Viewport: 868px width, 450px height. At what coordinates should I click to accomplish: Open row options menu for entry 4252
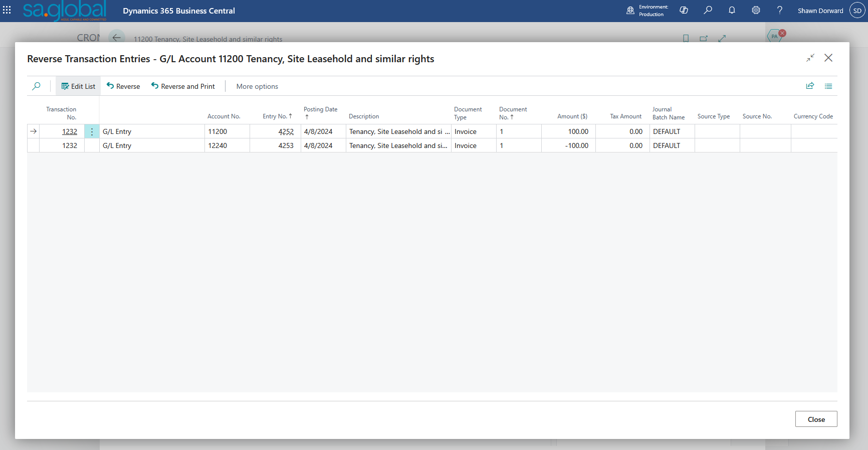(92, 131)
